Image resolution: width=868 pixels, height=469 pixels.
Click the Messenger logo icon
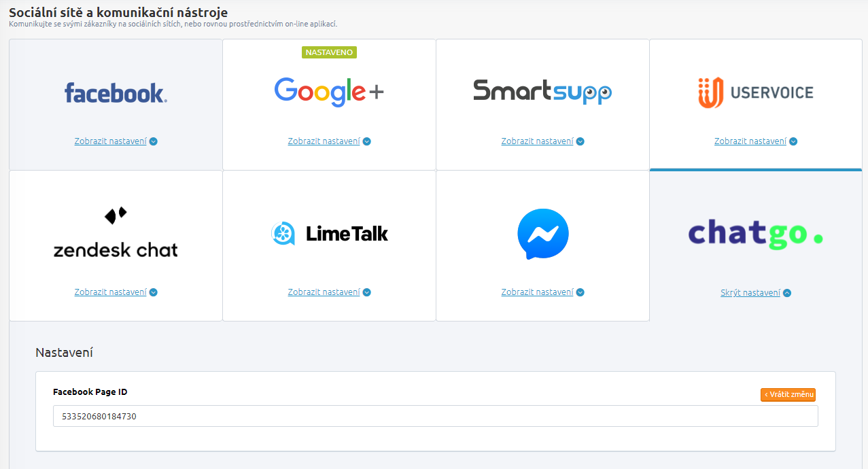click(542, 234)
